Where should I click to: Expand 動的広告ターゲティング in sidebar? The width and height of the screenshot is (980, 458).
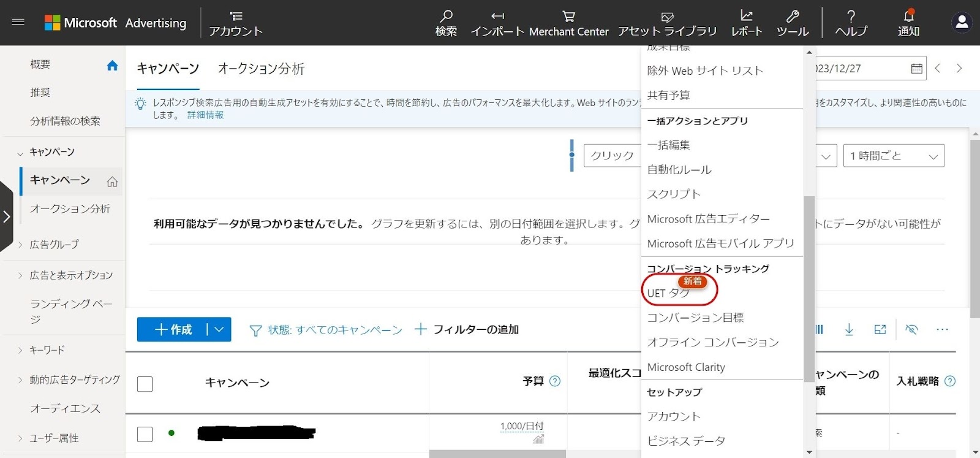(20, 380)
